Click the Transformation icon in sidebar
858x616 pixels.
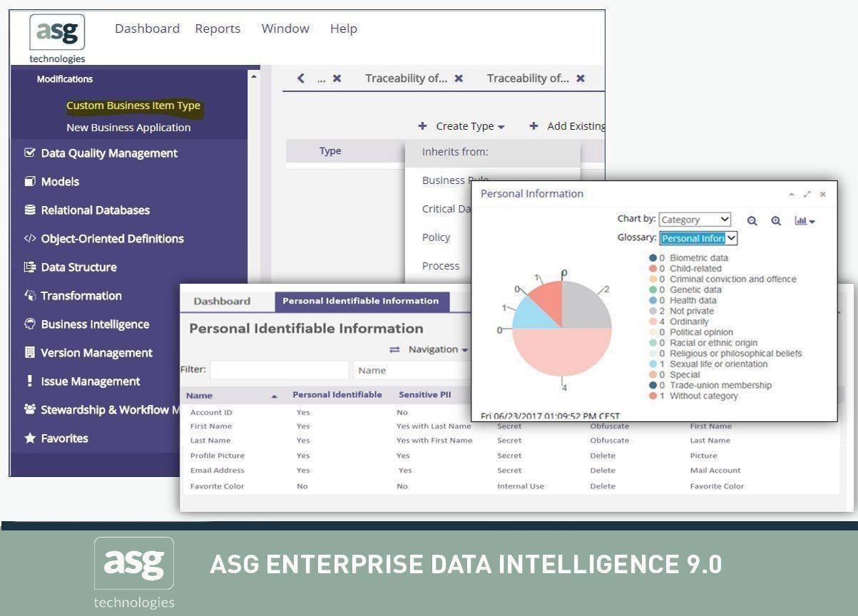point(30,295)
